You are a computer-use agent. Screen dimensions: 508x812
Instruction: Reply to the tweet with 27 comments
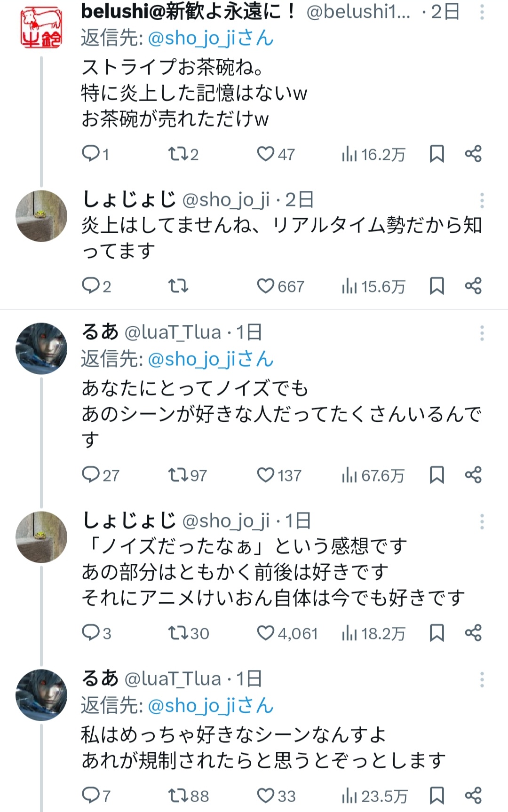pyautogui.click(x=90, y=475)
